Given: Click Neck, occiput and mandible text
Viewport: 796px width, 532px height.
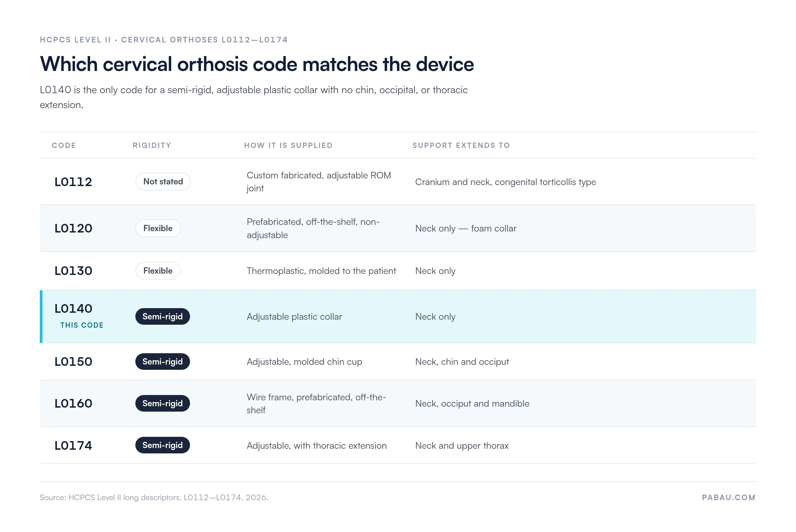Looking at the screenshot, I should tap(472, 403).
